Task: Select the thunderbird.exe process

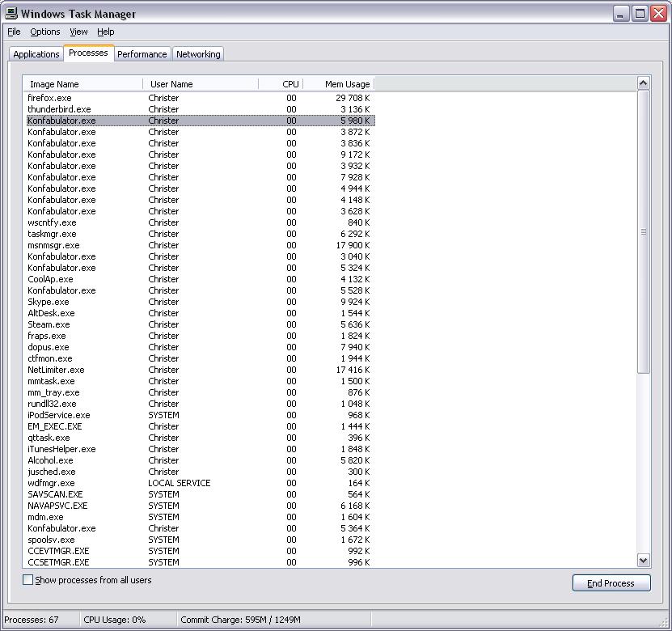Action: pos(201,109)
